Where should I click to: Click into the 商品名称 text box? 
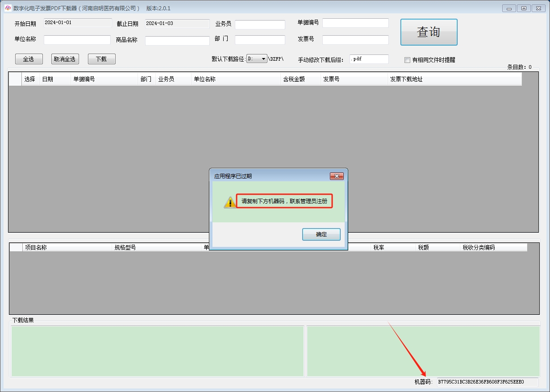177,41
